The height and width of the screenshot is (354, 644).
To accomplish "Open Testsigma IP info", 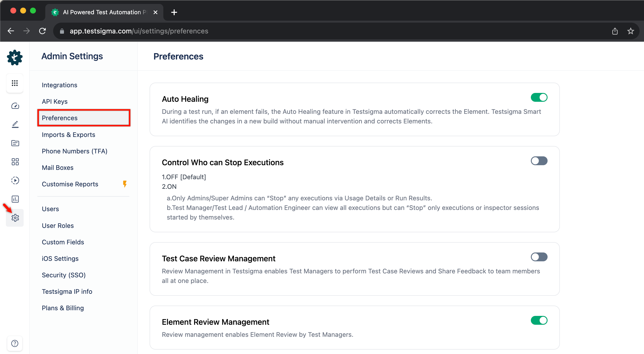I will (67, 292).
